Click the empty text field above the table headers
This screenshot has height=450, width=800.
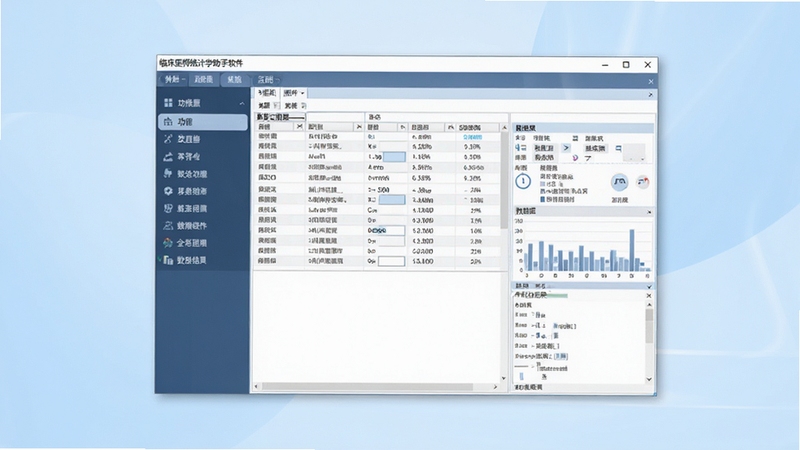(x=335, y=117)
